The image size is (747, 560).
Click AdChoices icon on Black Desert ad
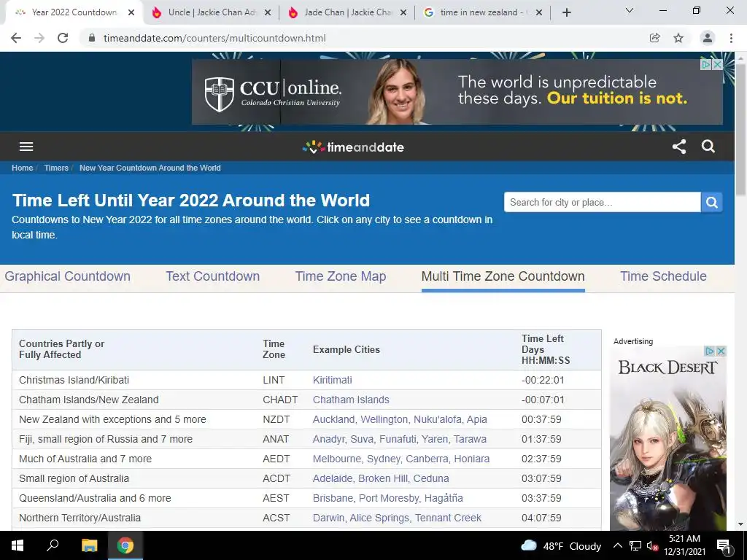click(x=710, y=351)
